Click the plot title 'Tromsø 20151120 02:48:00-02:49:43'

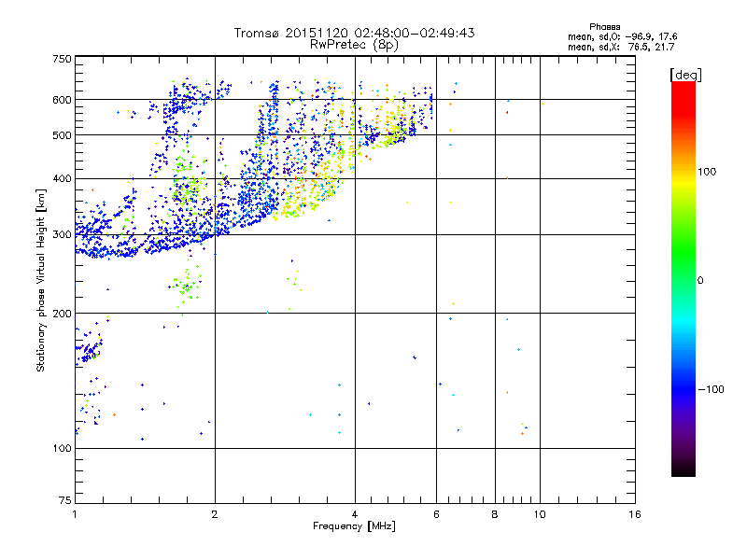pos(354,33)
